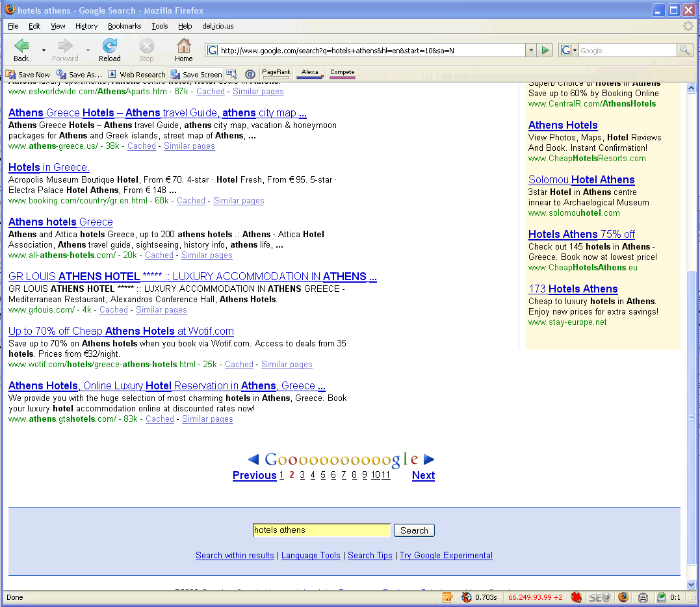Image resolution: width=700 pixels, height=607 pixels.
Task: Click the 'Search within results' link
Action: click(235, 556)
